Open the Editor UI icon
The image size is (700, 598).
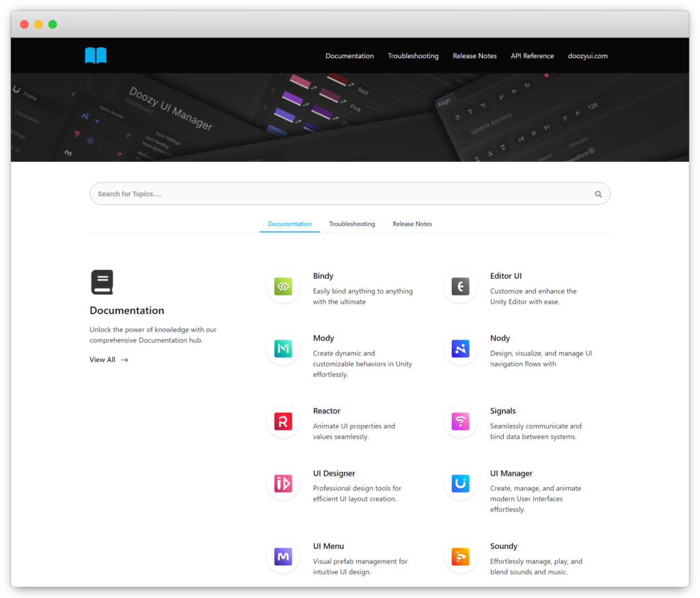460,286
